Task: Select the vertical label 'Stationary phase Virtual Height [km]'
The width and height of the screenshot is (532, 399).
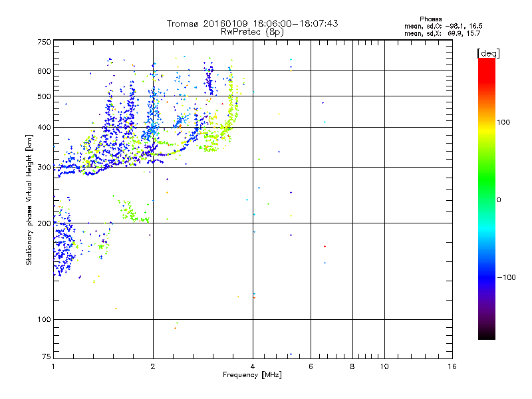Action: click(x=29, y=199)
